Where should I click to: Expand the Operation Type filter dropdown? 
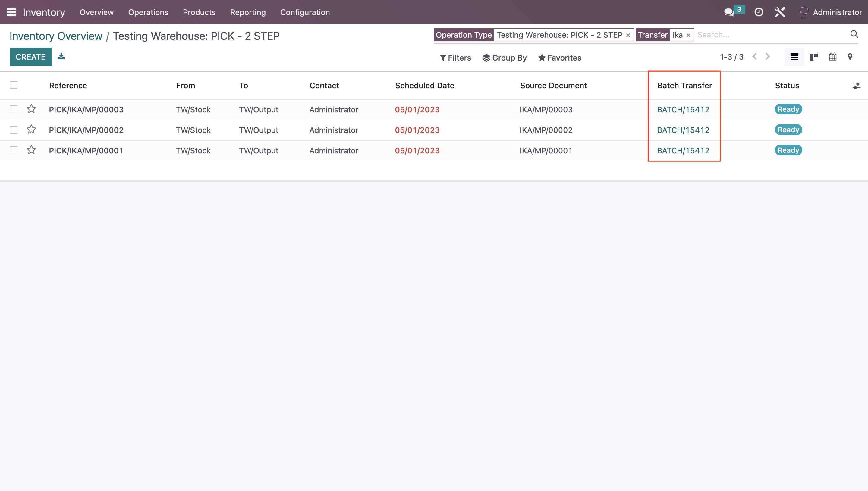click(464, 35)
